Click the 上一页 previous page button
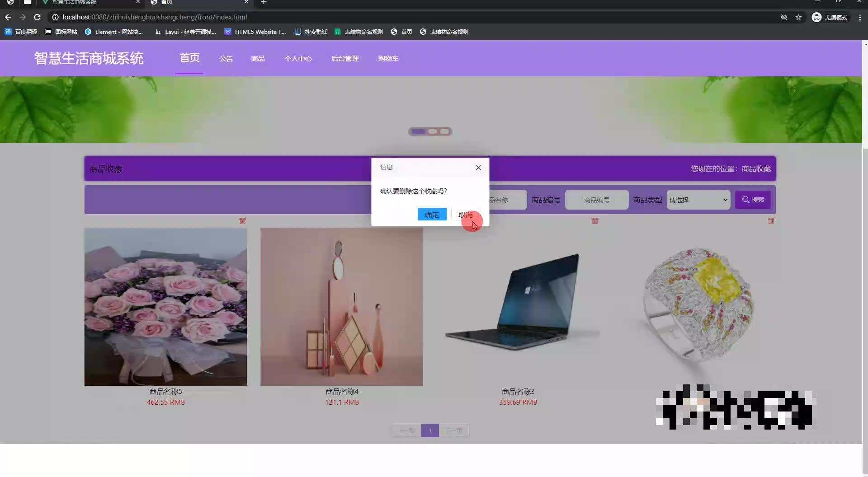This screenshot has height=477, width=868. pos(406,430)
